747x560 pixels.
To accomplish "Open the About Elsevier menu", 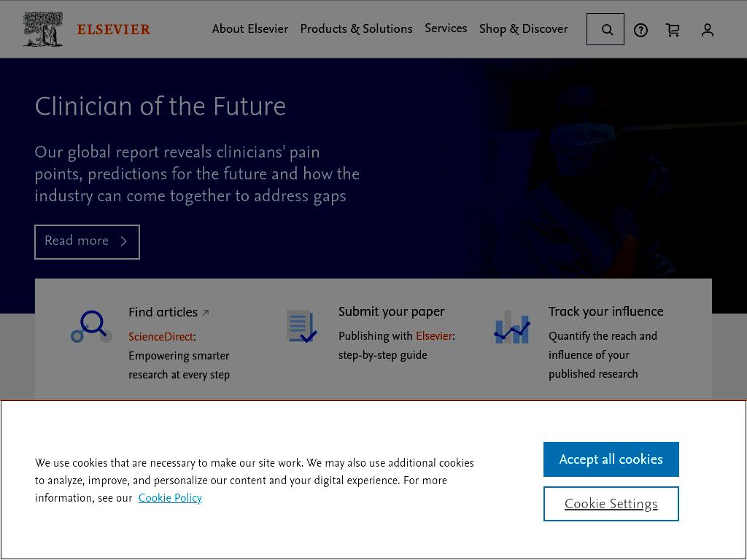I will pos(250,28).
